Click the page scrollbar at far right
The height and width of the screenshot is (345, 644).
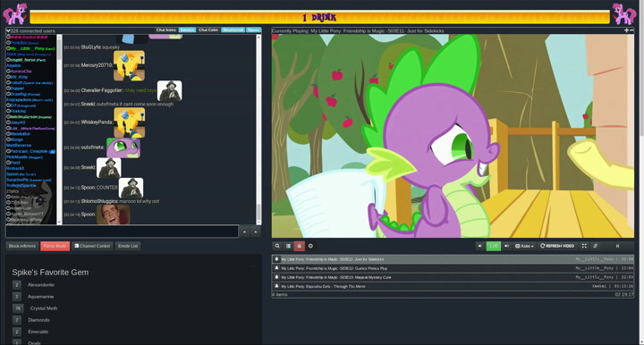click(x=641, y=172)
